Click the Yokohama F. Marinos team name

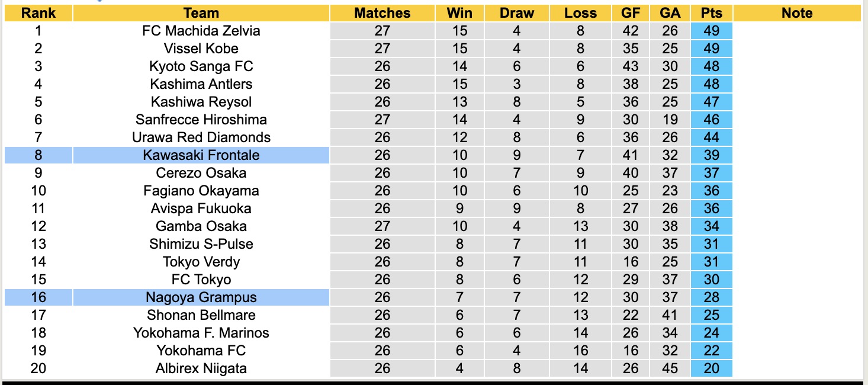(x=201, y=333)
